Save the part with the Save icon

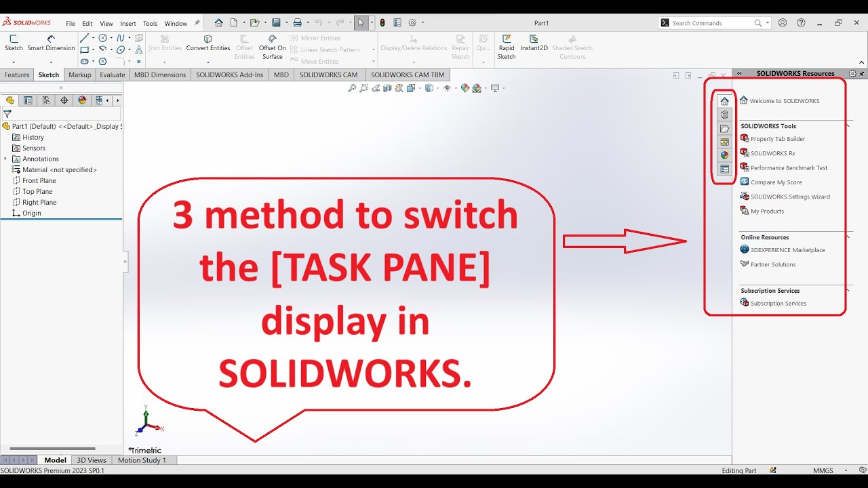(276, 22)
